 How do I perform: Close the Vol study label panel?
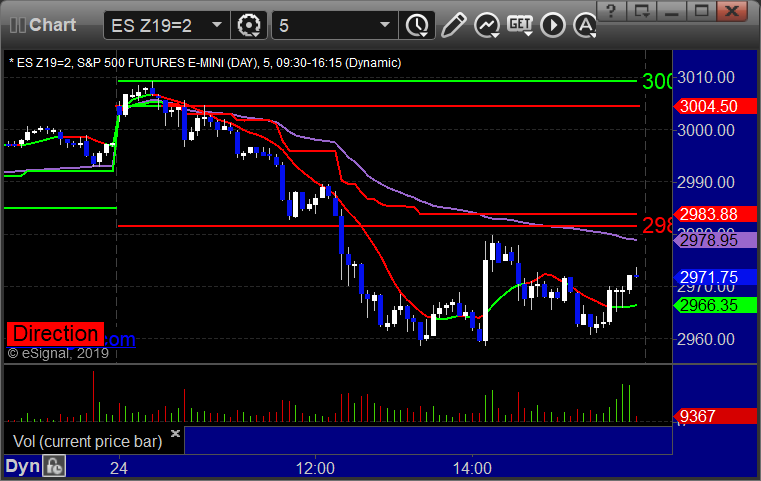[176, 433]
